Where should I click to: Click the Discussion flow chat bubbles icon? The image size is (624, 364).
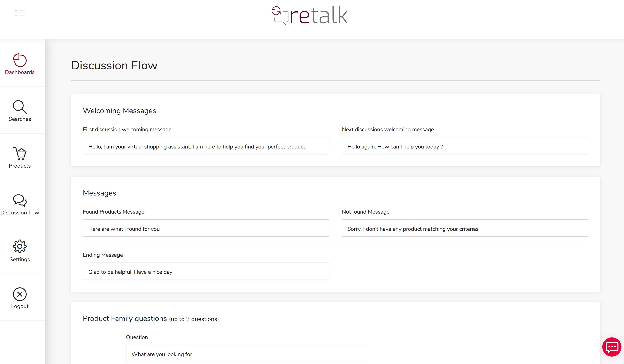coord(20,200)
